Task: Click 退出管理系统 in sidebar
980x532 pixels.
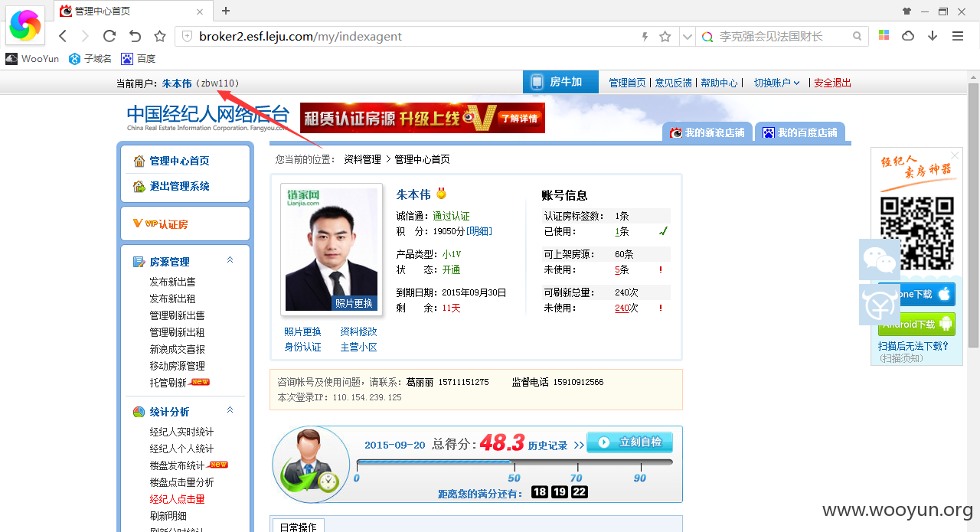Action: point(179,186)
